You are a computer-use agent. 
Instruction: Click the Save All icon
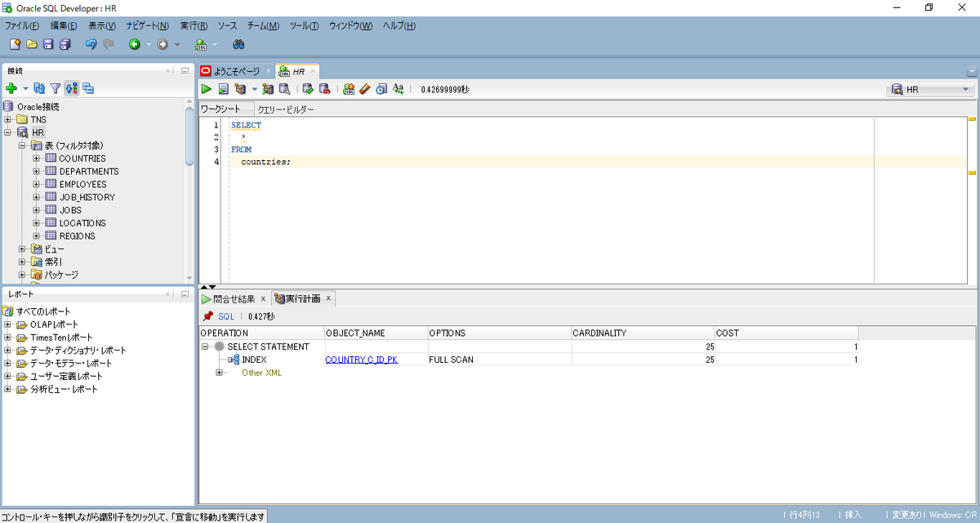(65, 44)
